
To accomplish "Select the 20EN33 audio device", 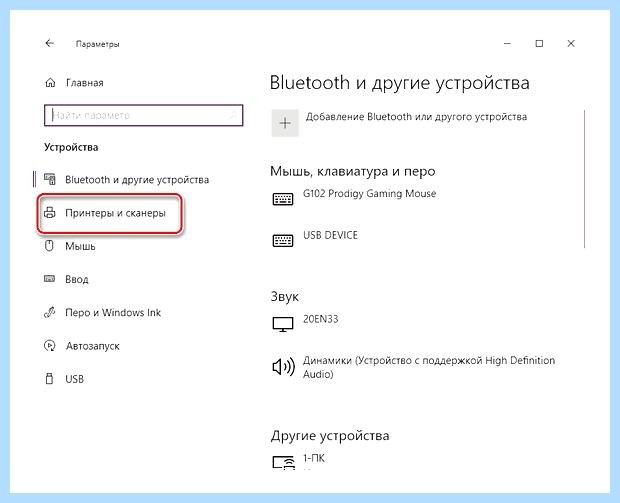I will click(321, 319).
